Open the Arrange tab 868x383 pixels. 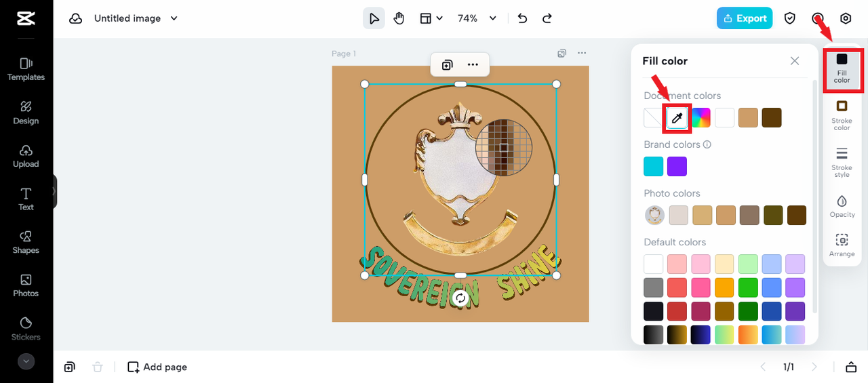(x=842, y=245)
